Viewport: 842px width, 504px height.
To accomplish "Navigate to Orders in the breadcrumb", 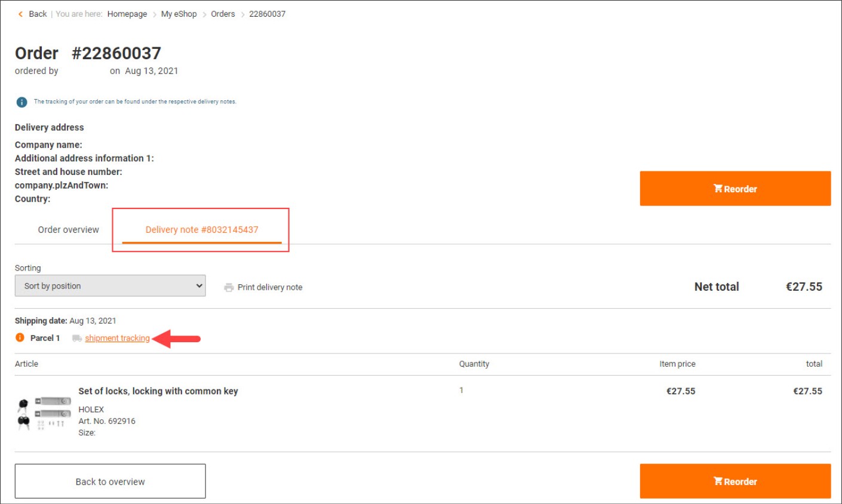I will 223,14.
